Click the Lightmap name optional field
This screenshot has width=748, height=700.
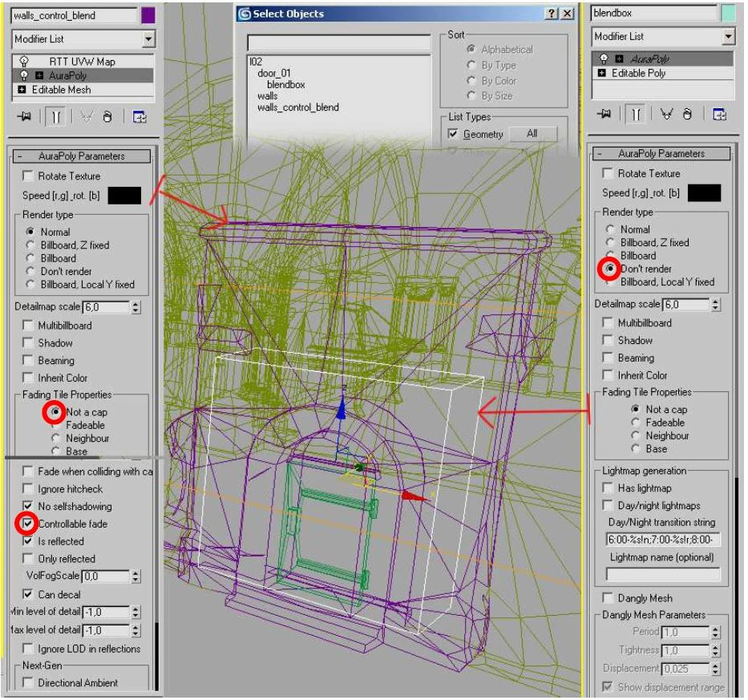click(x=663, y=574)
